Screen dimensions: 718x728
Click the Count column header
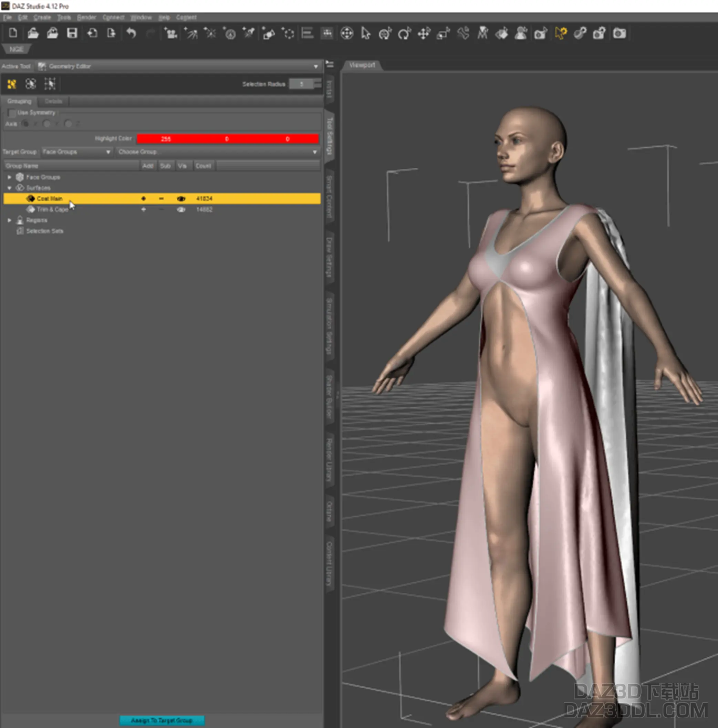tap(204, 166)
